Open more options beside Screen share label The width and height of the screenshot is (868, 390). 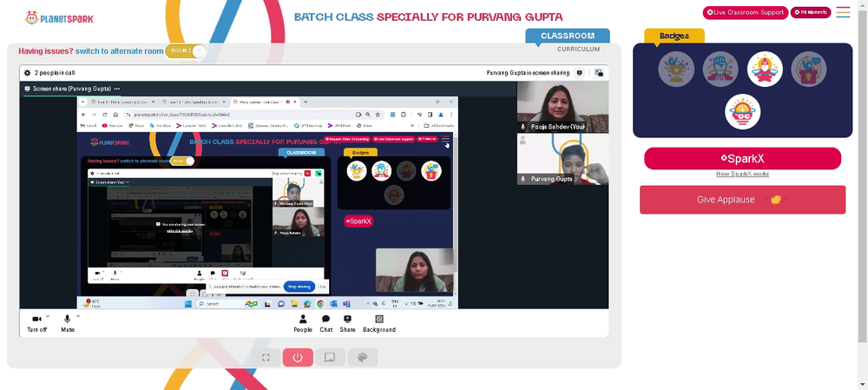pos(117,89)
